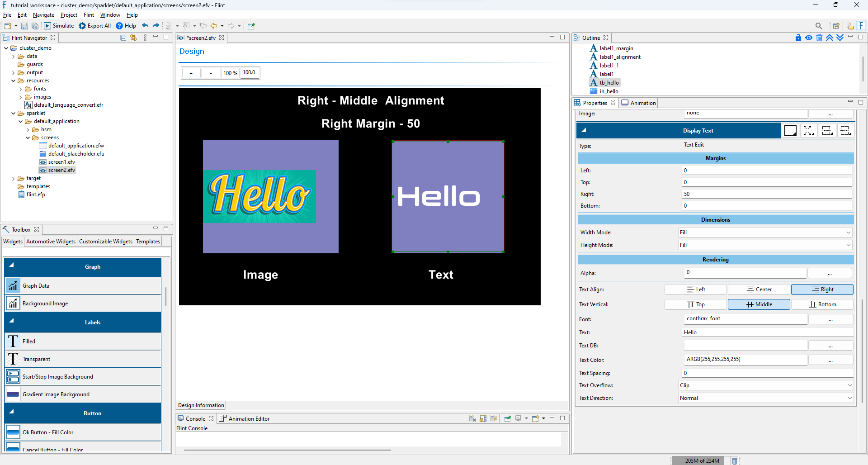Open the Text Overflow dropdown
868x465 pixels.
(765, 385)
